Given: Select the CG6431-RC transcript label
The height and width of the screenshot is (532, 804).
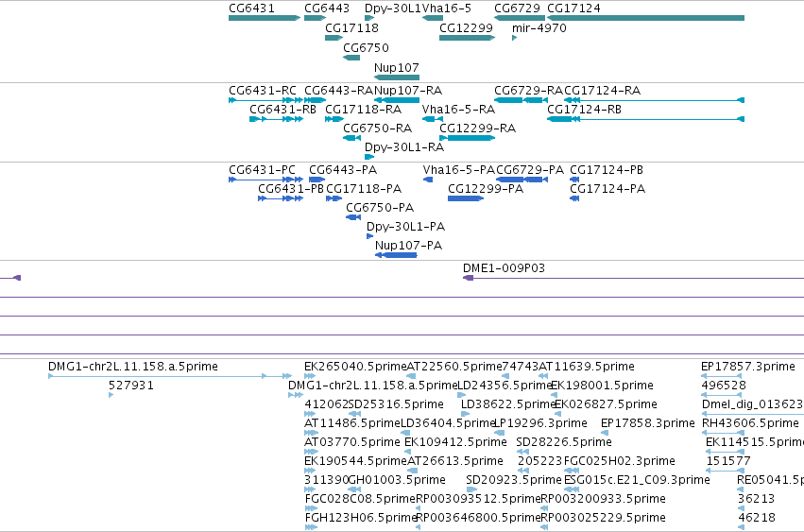Looking at the screenshot, I should click(262, 91).
